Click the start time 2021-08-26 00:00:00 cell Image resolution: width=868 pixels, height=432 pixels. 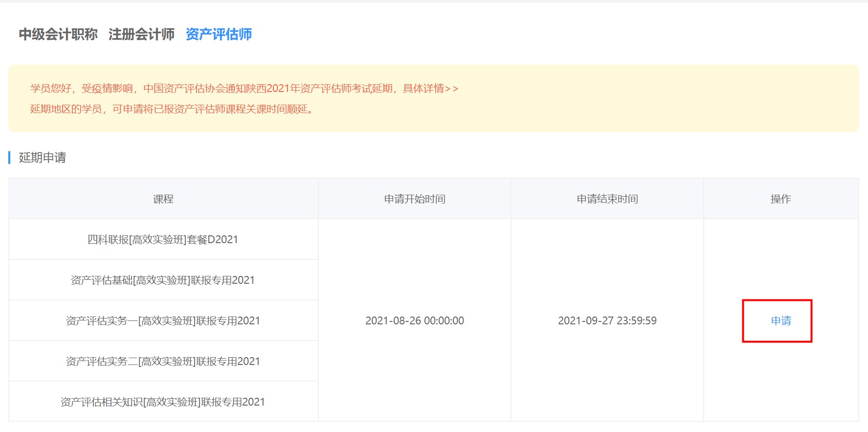(415, 321)
